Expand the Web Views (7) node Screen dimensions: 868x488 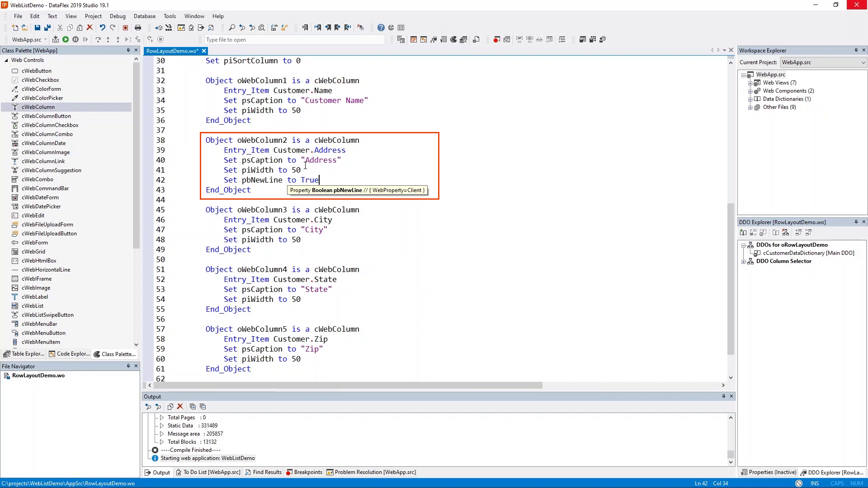(750, 83)
